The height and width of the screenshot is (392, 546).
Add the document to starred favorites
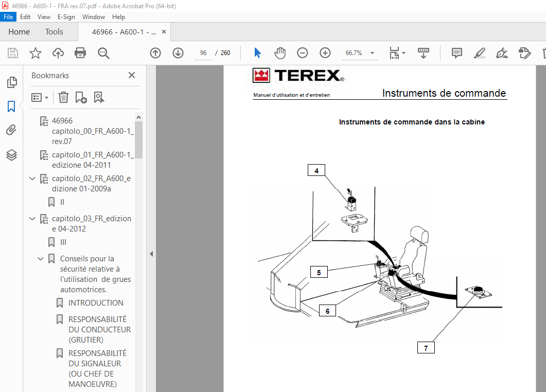(35, 53)
